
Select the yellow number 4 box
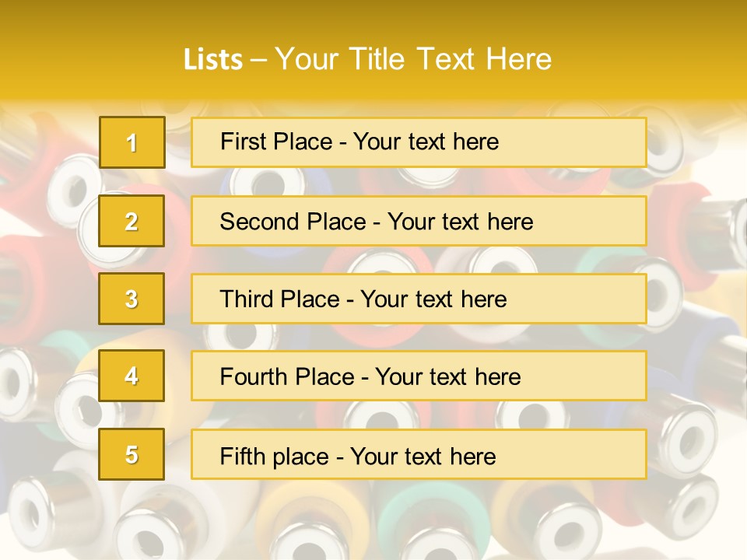pyautogui.click(x=132, y=376)
